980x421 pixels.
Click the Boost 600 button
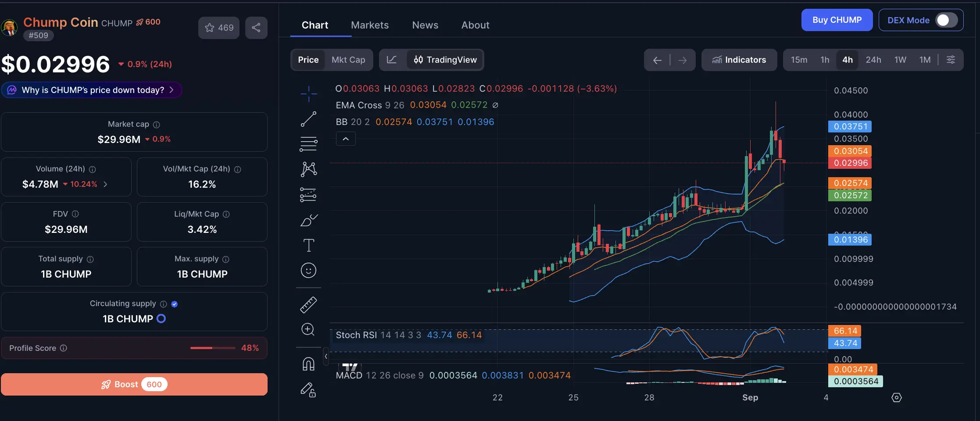pos(134,385)
